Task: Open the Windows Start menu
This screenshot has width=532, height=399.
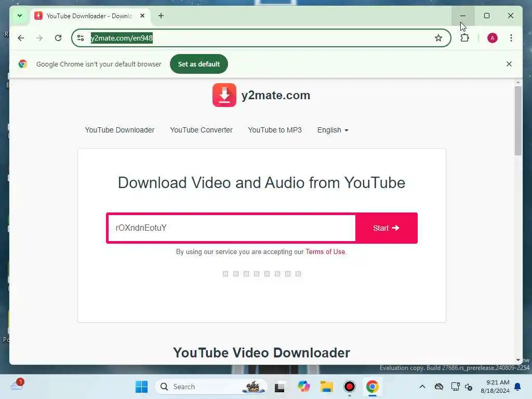Action: (141, 387)
